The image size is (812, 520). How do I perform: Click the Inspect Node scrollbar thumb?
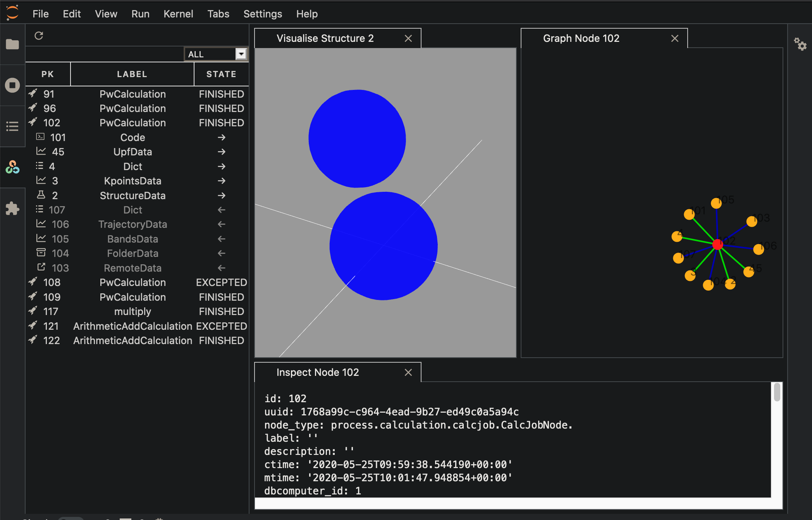pyautogui.click(x=777, y=392)
